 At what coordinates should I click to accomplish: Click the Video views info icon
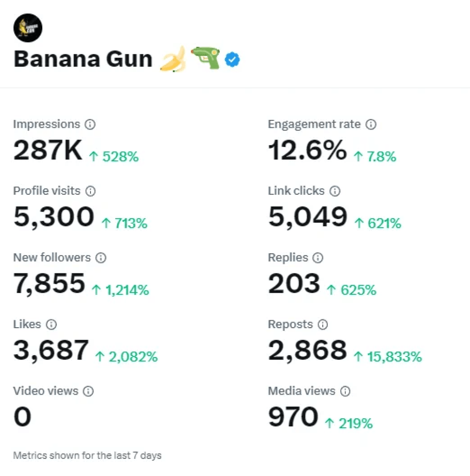point(88,391)
